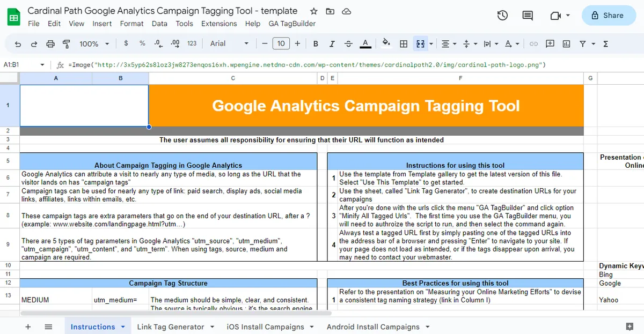This screenshot has height=334, width=644.
Task: Format selection as currency
Action: [126, 43]
